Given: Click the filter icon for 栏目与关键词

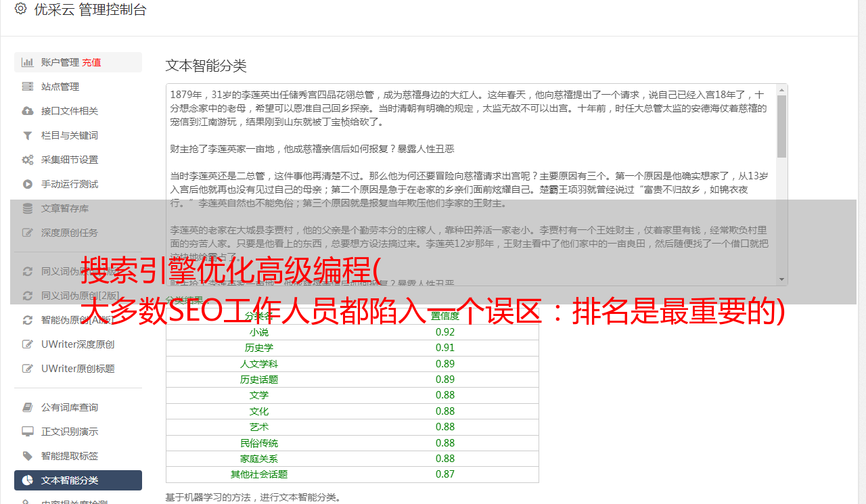Looking at the screenshot, I should point(28,135).
